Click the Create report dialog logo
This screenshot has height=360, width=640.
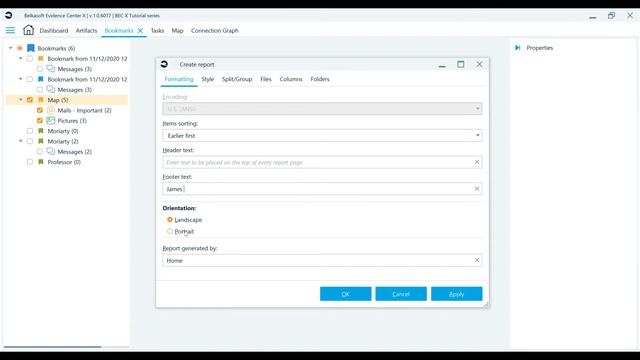tap(164, 64)
